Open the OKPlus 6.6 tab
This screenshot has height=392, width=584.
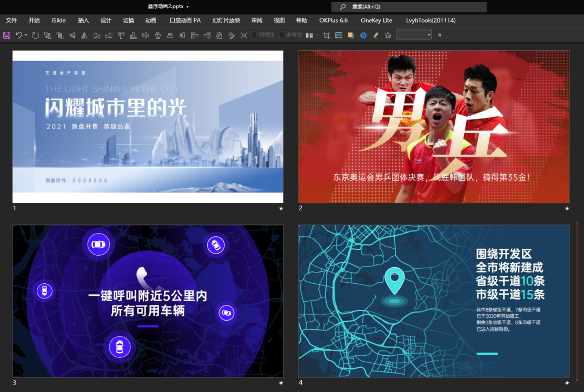click(x=333, y=21)
